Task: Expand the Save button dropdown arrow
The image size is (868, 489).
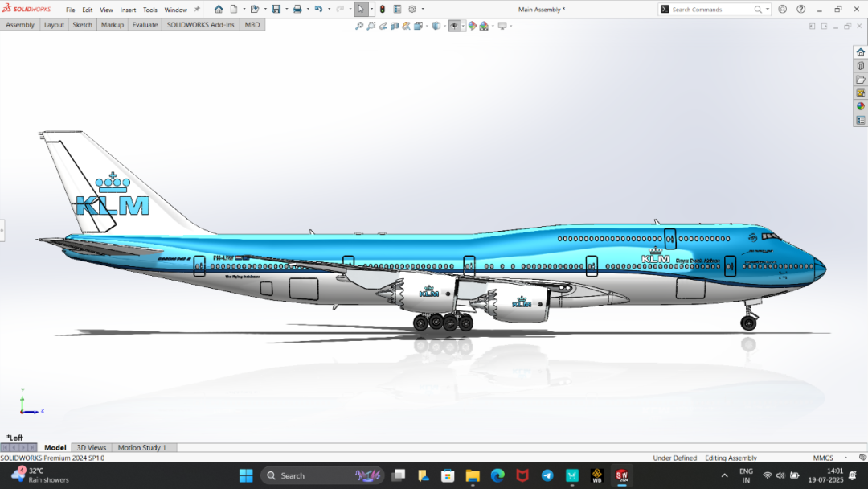Action: tap(285, 10)
